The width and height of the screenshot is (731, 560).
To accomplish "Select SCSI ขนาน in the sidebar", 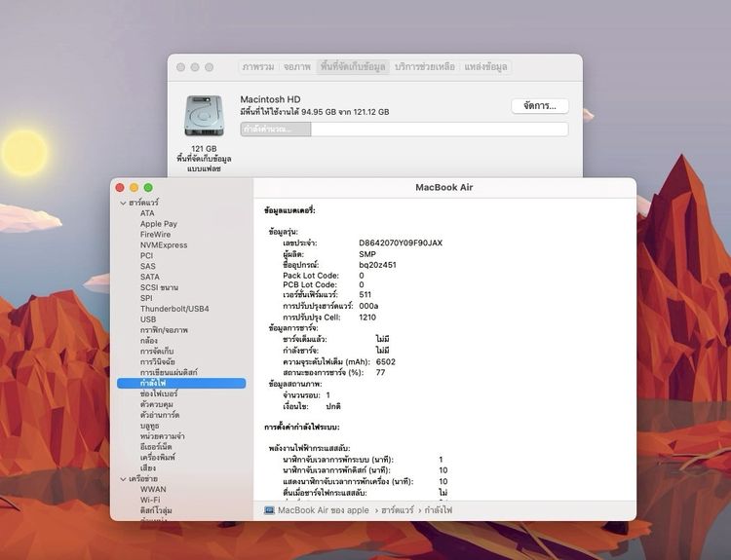I will (x=159, y=287).
